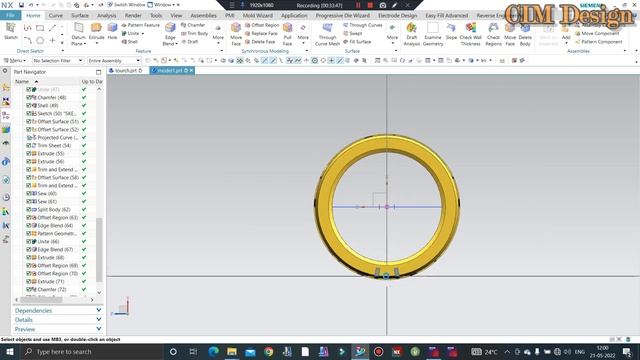Viewport: 640px width, 360px height.
Task: Toggle checkbox for Sew (60)
Action: click(x=29, y=193)
